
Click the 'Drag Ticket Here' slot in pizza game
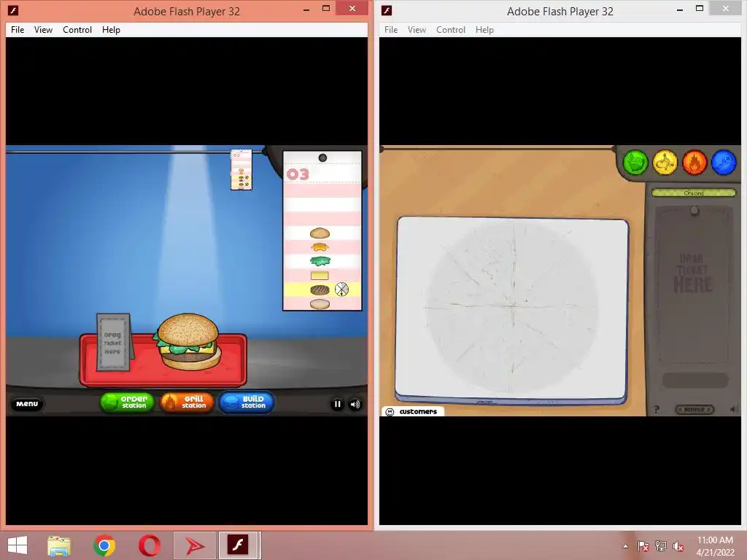tap(694, 284)
